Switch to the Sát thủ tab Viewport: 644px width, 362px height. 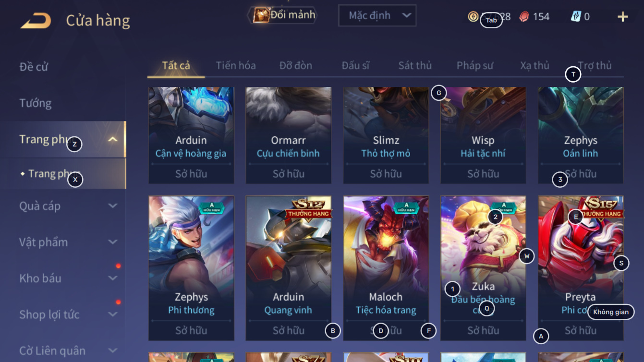coord(415,65)
